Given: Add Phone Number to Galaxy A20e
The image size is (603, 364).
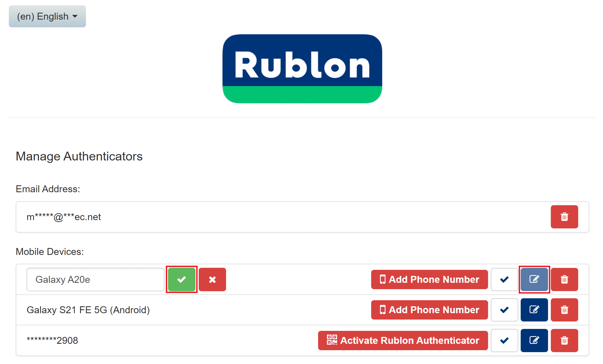Looking at the screenshot, I should point(429,279).
